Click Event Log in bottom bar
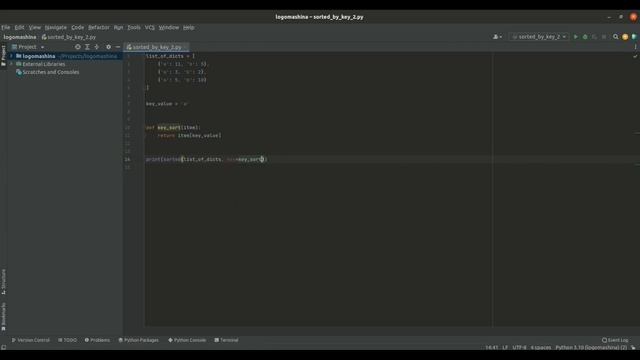The width and height of the screenshot is (640, 360). 615,340
